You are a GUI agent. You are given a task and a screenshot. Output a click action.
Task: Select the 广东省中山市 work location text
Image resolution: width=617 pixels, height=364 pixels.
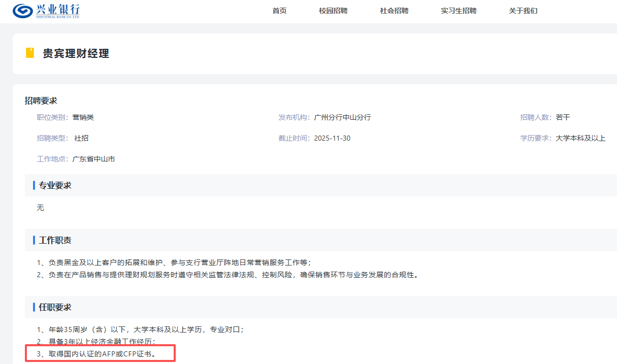click(93, 159)
